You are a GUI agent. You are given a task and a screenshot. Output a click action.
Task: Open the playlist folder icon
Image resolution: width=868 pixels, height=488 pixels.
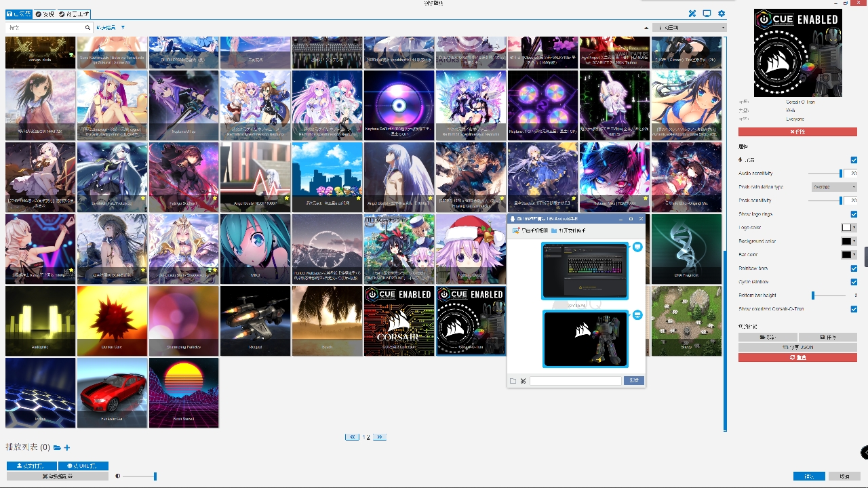(57, 447)
